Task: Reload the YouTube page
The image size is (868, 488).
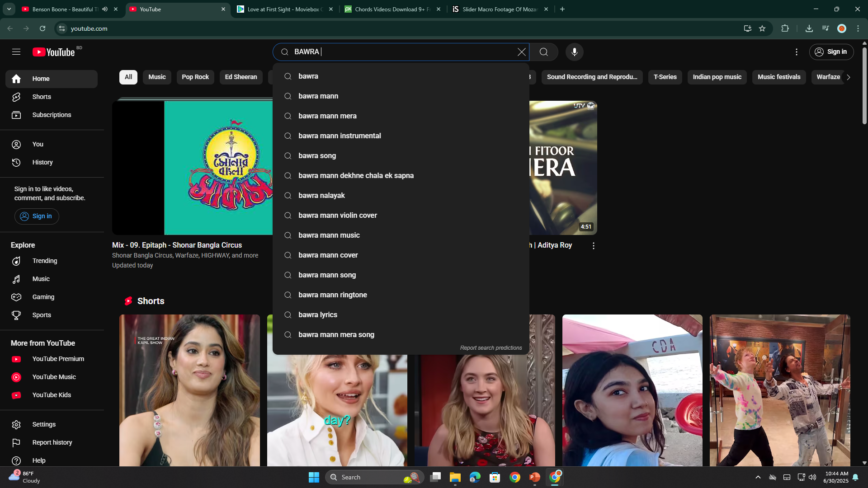Action: pos(42,28)
